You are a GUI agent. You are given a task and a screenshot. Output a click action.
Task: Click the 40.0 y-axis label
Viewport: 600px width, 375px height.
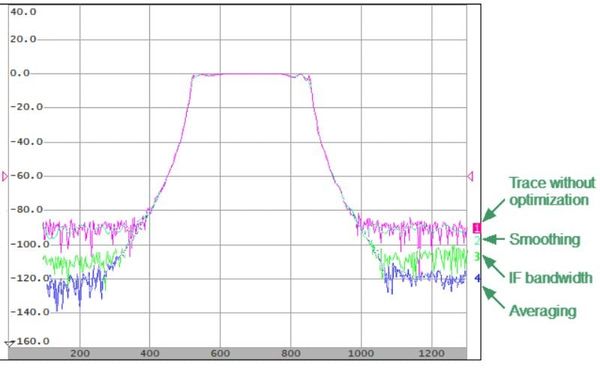tap(23, 12)
